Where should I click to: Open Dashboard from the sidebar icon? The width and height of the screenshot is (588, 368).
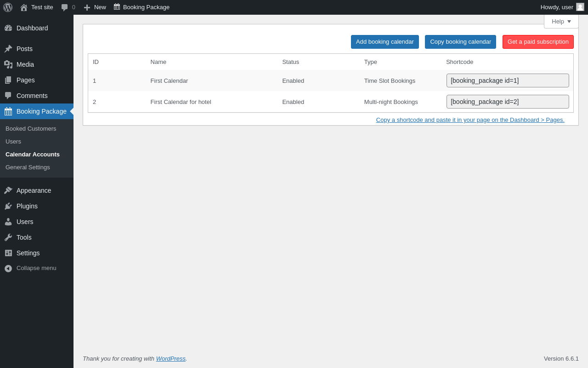(8, 28)
